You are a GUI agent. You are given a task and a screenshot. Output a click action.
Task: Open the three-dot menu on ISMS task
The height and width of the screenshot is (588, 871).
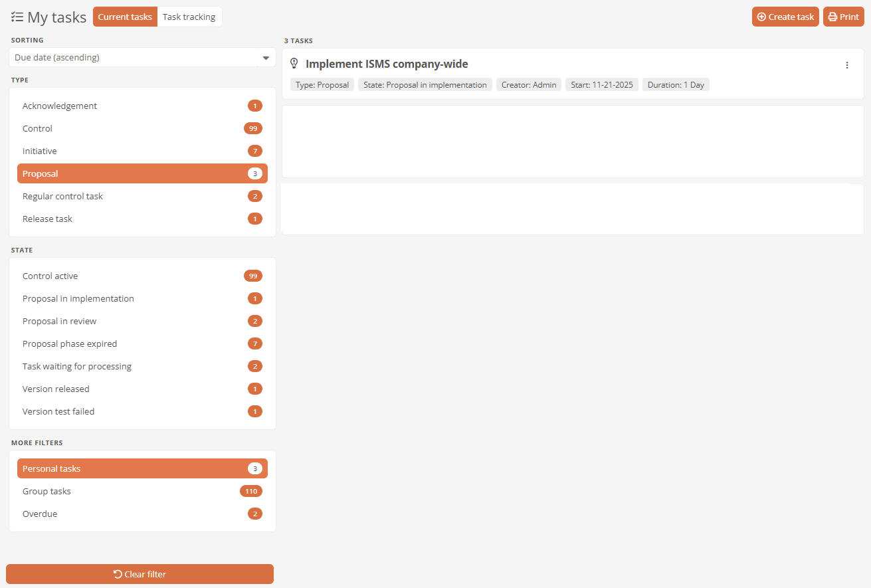tap(846, 65)
